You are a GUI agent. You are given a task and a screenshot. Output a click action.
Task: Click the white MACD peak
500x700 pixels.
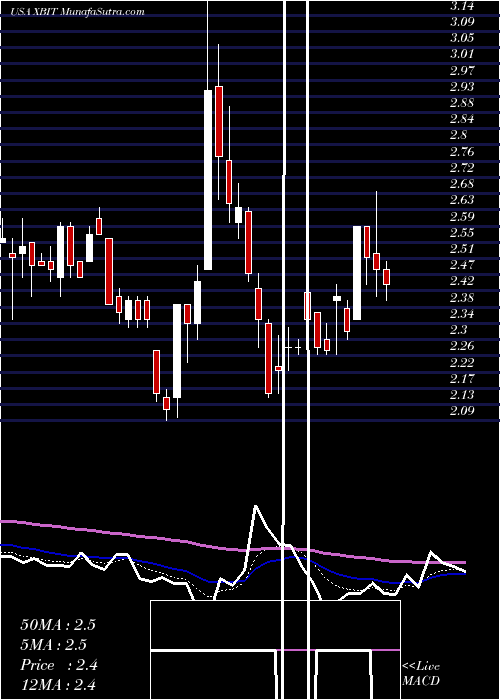point(256,507)
